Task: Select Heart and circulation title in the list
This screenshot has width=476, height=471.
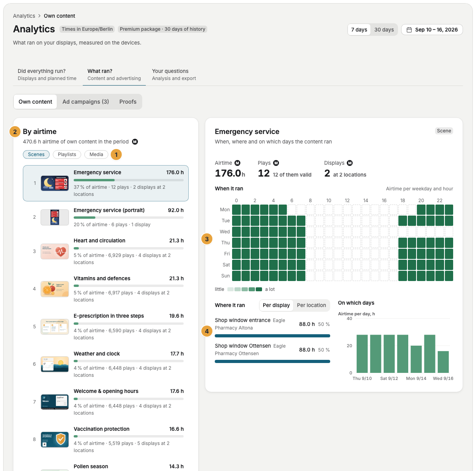Action: click(99, 241)
